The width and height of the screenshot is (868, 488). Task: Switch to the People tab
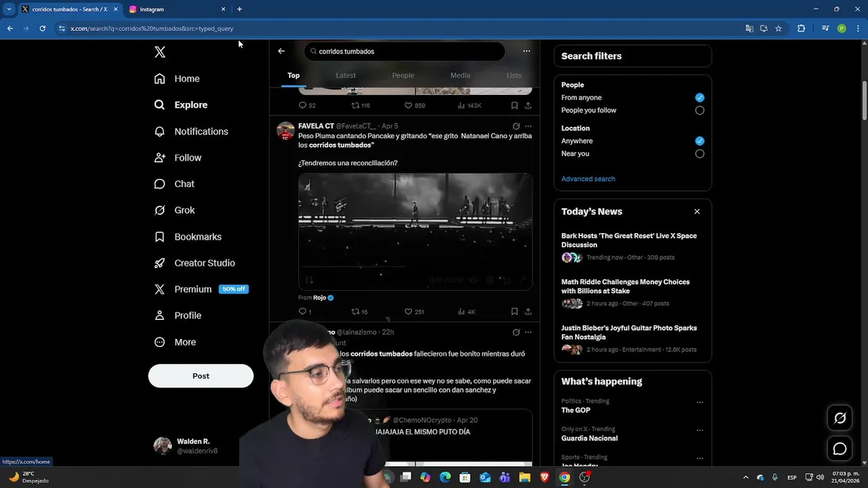click(x=403, y=75)
